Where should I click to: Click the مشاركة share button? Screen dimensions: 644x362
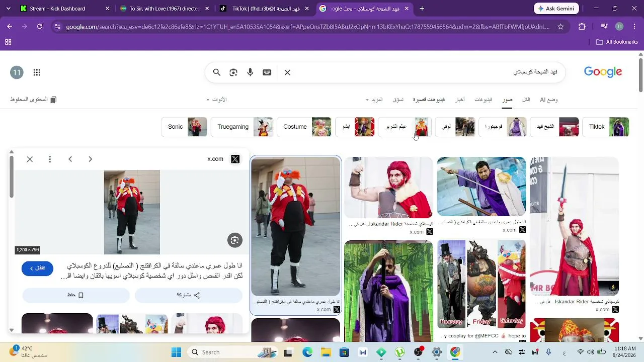[x=189, y=295]
